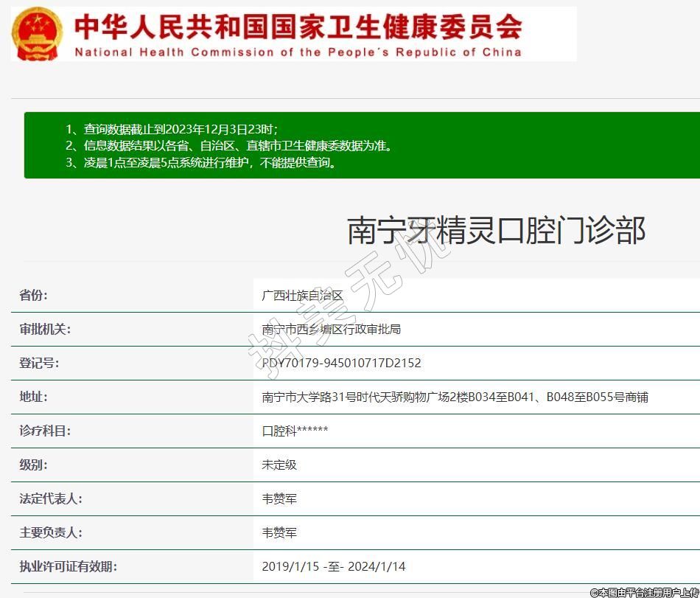The width and height of the screenshot is (700, 598).
Task: Click the second notice about 卫生健康委数据
Action: [229, 146]
